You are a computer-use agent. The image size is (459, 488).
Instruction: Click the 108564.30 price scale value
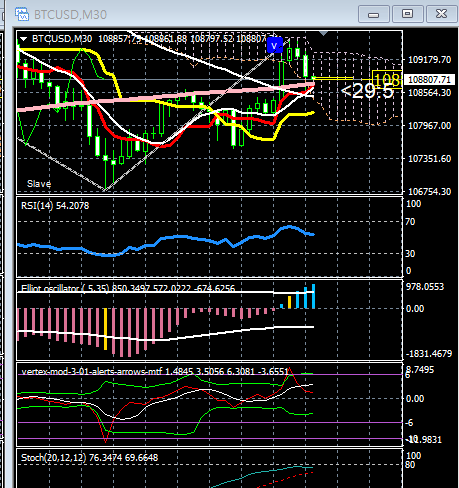tap(429, 93)
